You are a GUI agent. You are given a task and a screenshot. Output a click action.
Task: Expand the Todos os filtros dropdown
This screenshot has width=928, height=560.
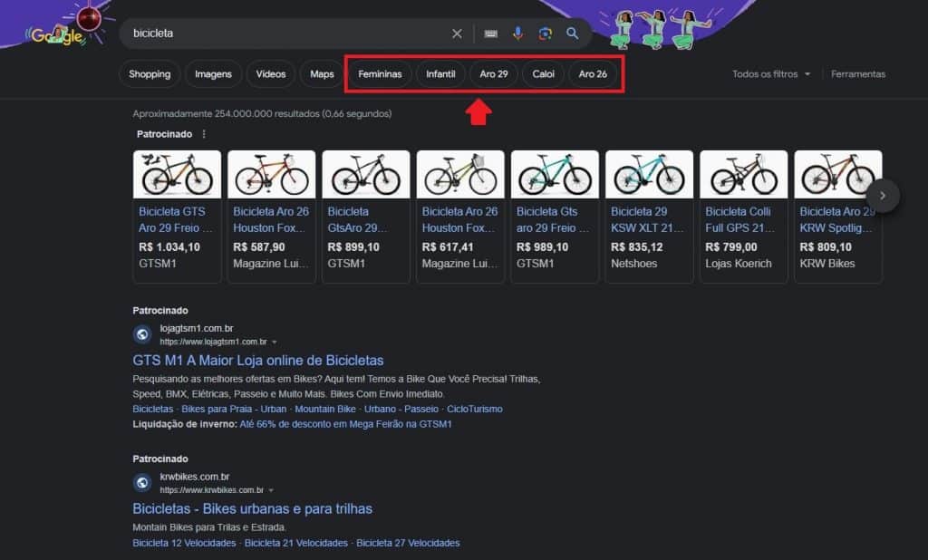[771, 74]
